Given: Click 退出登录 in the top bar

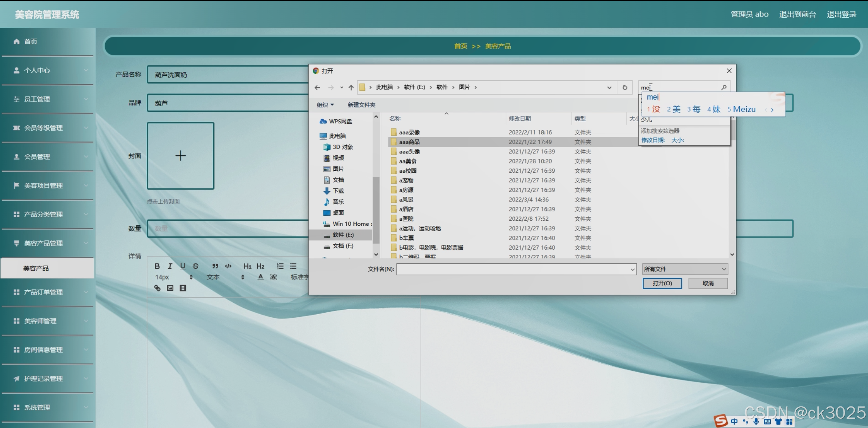Looking at the screenshot, I should point(841,14).
